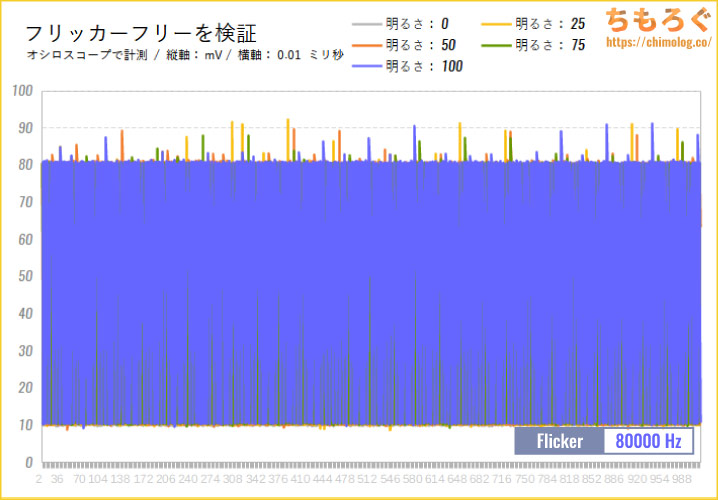The image size is (718, 500).
Task: Click the x-axis label 36
Action: coord(57,479)
